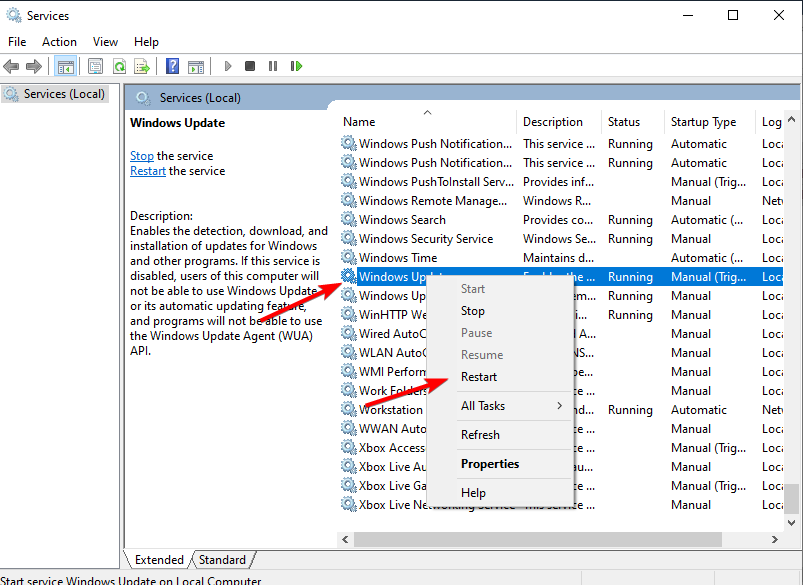Click the Services window system menu icon
Screen dimensions: 803x585
pos(13,15)
